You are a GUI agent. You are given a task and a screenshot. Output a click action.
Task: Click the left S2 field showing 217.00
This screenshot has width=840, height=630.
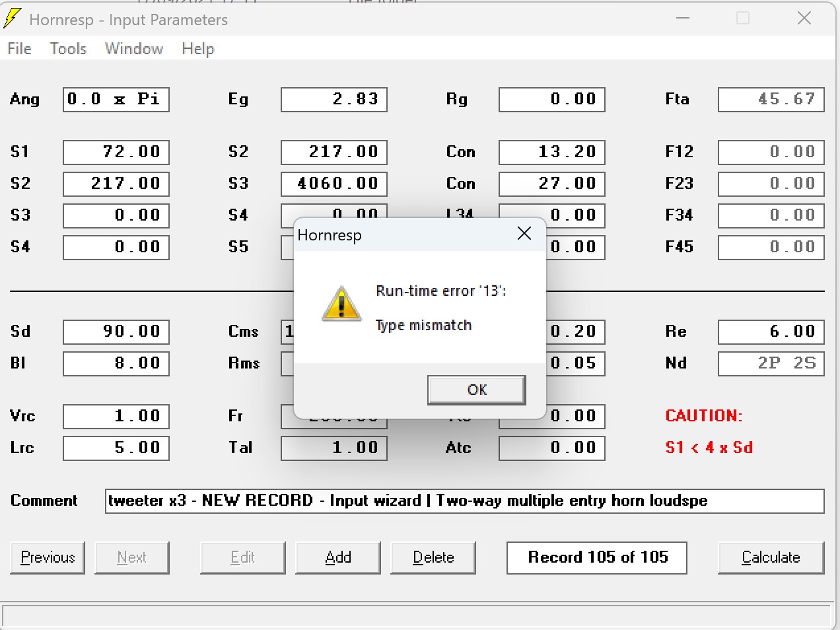pyautogui.click(x=116, y=184)
